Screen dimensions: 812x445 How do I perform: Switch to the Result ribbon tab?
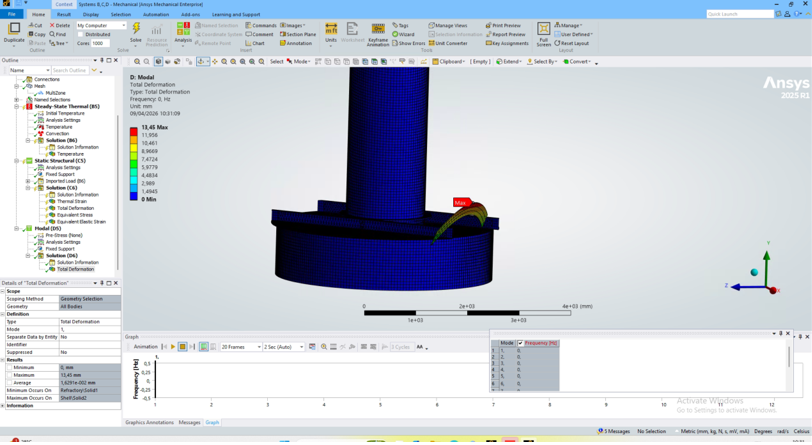(x=64, y=15)
